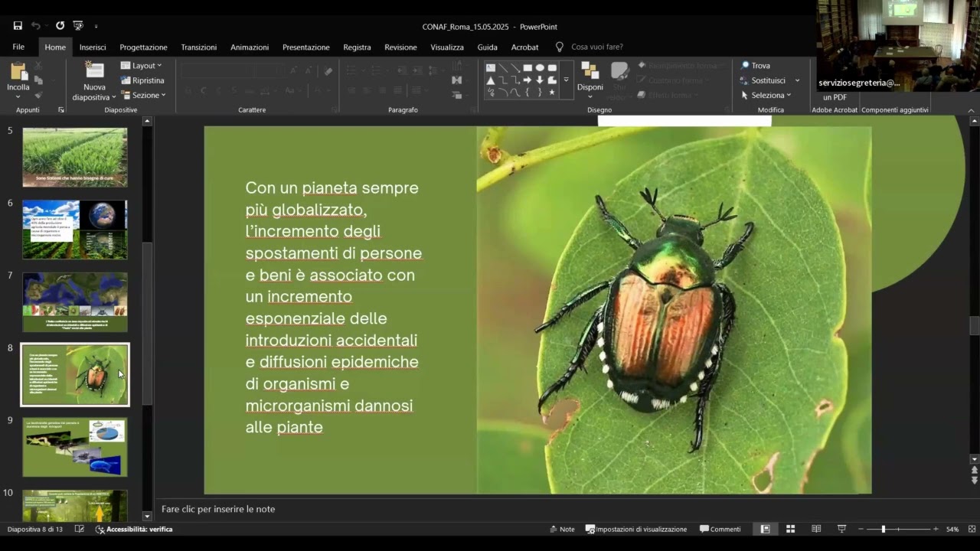Click the Nuova diapositiva icon
This screenshot has width=980, height=551.
click(95, 70)
